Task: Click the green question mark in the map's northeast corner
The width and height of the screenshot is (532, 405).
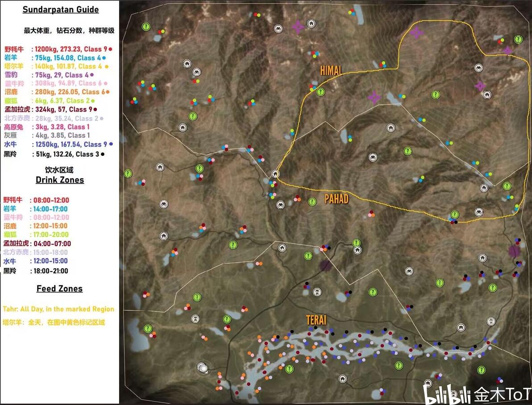Action: tap(518, 39)
